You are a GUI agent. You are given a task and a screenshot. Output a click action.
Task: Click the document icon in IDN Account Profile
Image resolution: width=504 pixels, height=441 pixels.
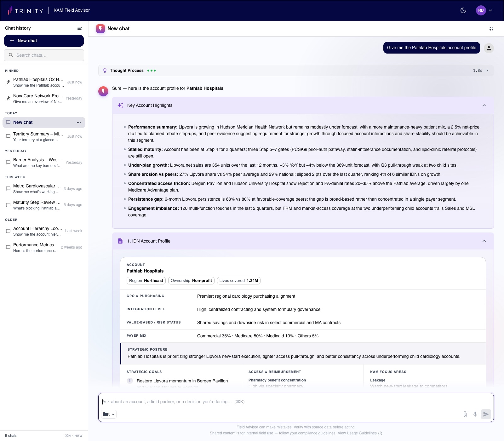[x=120, y=241]
